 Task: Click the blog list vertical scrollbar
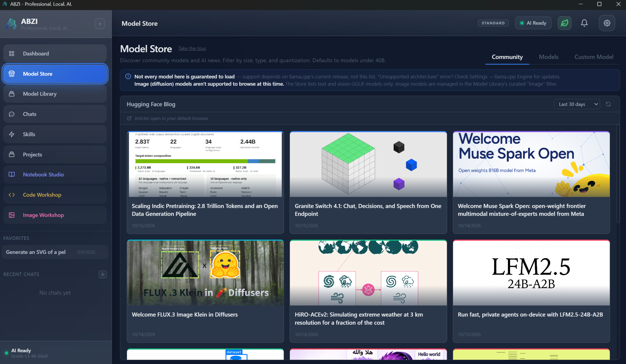tap(618, 174)
